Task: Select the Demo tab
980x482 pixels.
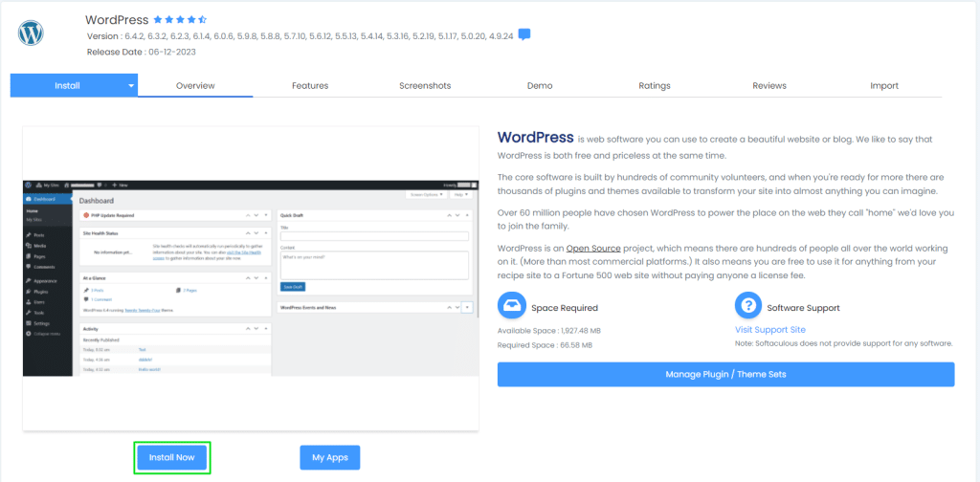Action: 540,85
